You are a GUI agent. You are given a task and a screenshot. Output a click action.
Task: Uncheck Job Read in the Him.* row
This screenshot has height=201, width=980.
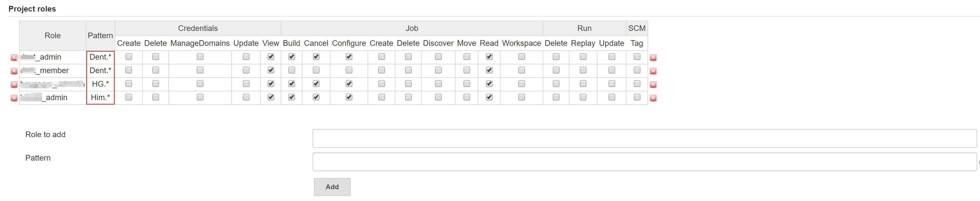point(489,97)
